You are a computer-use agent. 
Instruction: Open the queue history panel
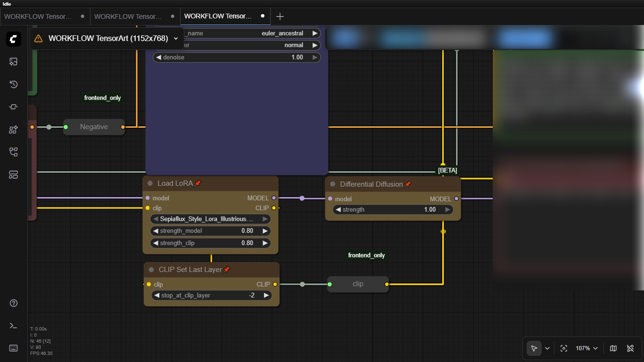point(13,84)
